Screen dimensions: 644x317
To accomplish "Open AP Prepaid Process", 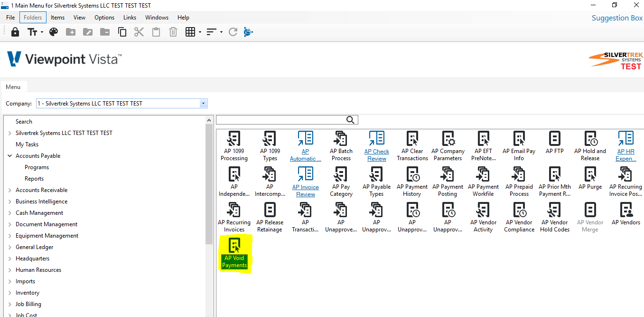I will point(519,182).
